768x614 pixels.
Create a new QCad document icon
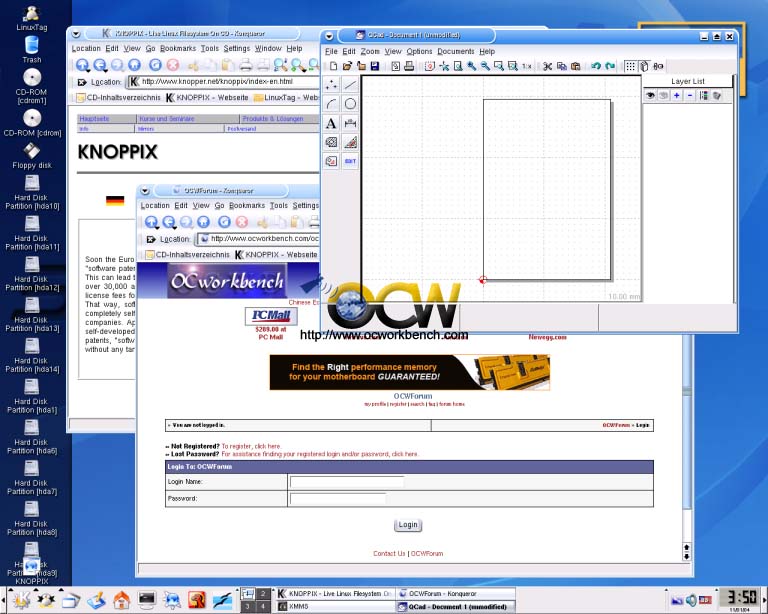pos(333,66)
